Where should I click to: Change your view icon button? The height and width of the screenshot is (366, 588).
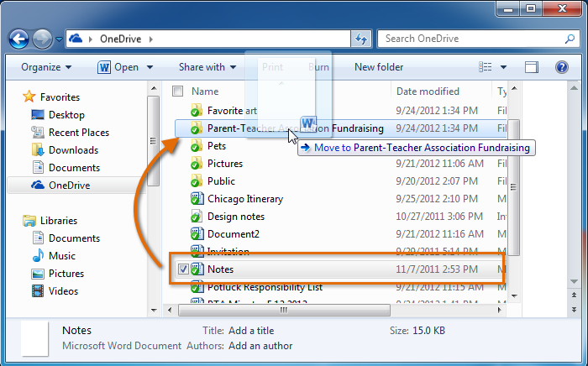point(486,67)
